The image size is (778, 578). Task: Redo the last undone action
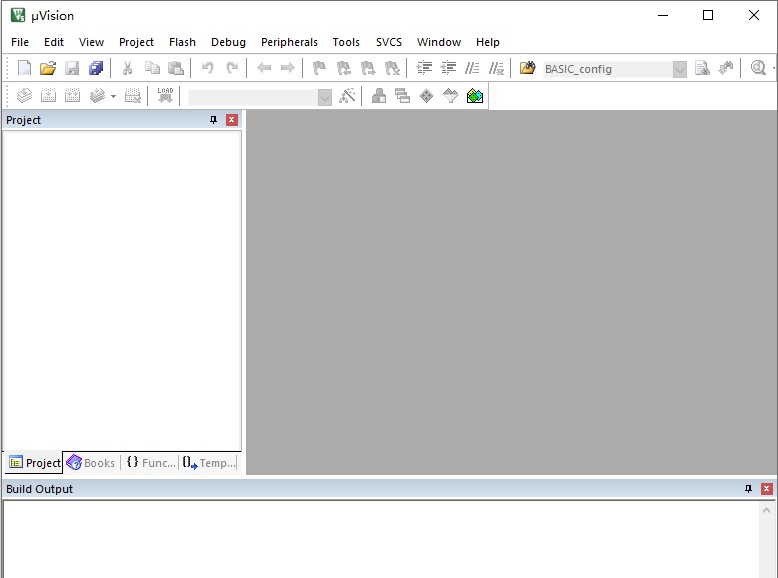coord(232,68)
